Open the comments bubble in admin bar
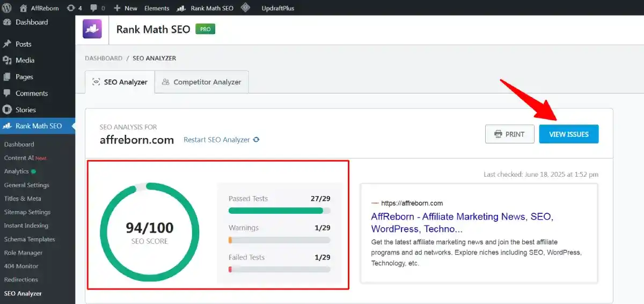Screen dimensions: 644x304 point(98,8)
